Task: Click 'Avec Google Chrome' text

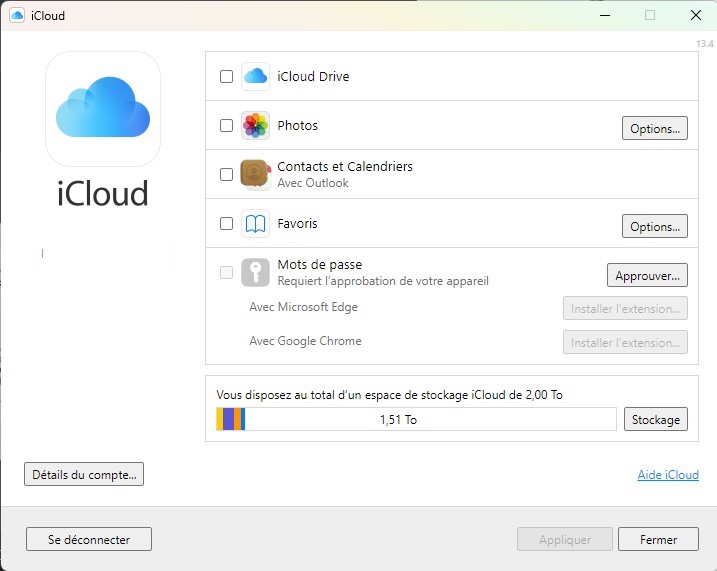Action: click(305, 341)
